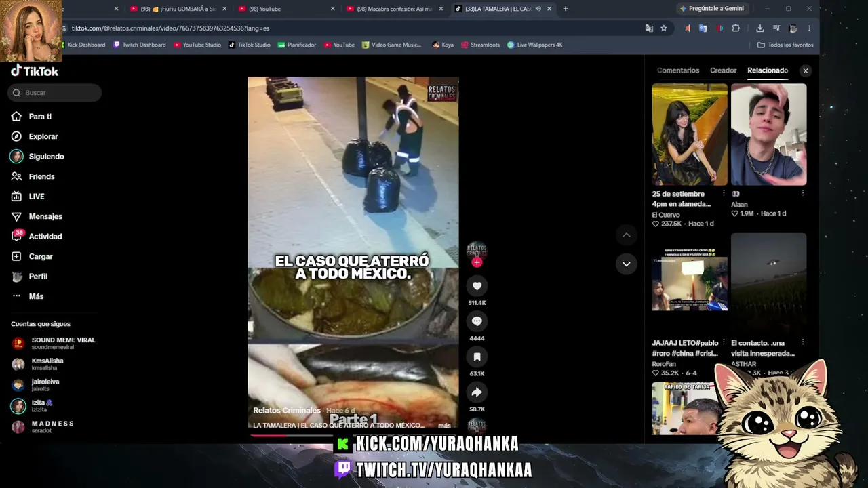The image size is (868, 488).
Task: Open options for the JAJAAJ LETO video
Action: coord(724,342)
